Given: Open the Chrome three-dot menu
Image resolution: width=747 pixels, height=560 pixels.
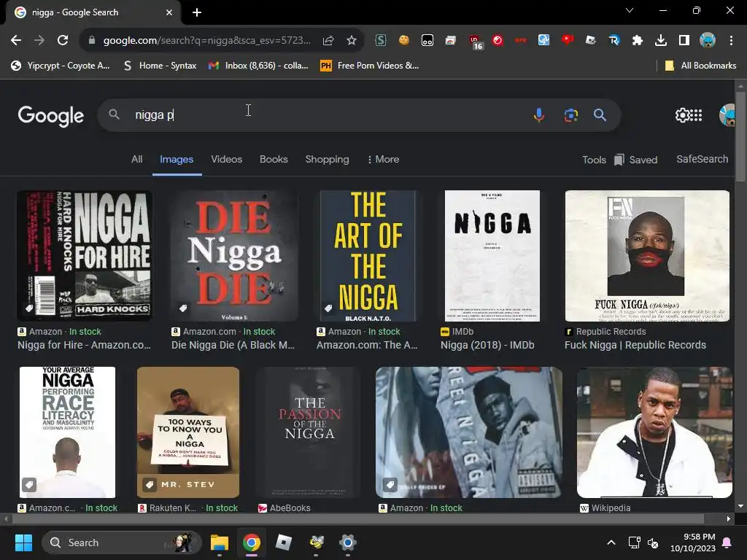Looking at the screenshot, I should pyautogui.click(x=731, y=41).
